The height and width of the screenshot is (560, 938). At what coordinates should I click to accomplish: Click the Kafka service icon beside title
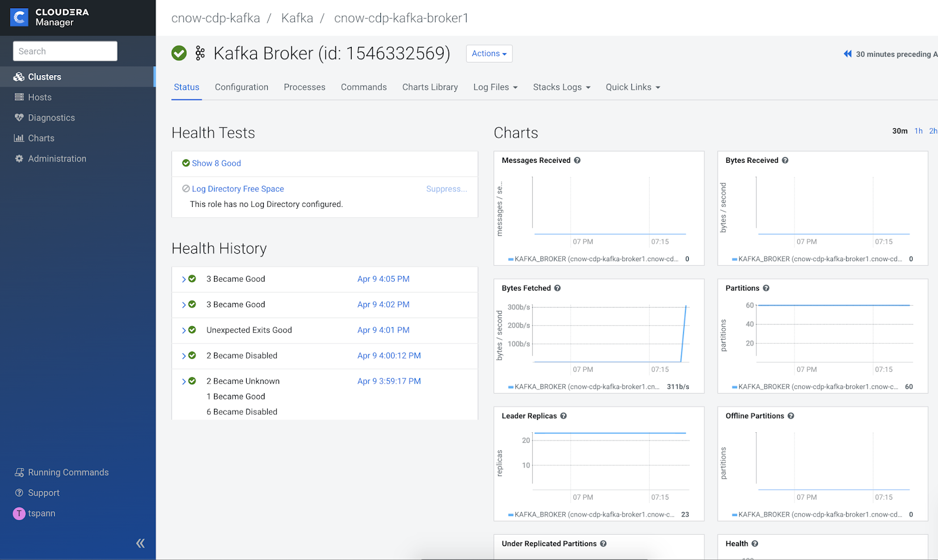(x=200, y=53)
